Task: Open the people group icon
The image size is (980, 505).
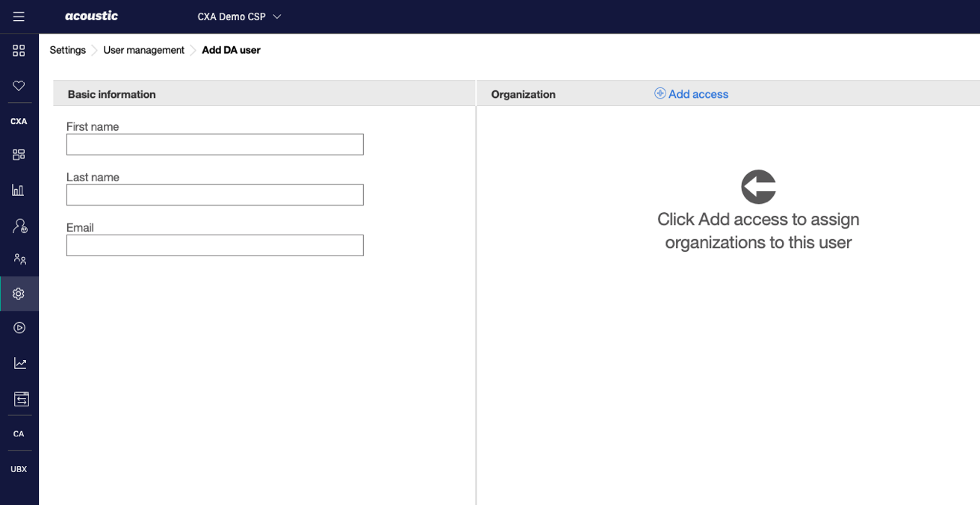Action: tap(19, 259)
